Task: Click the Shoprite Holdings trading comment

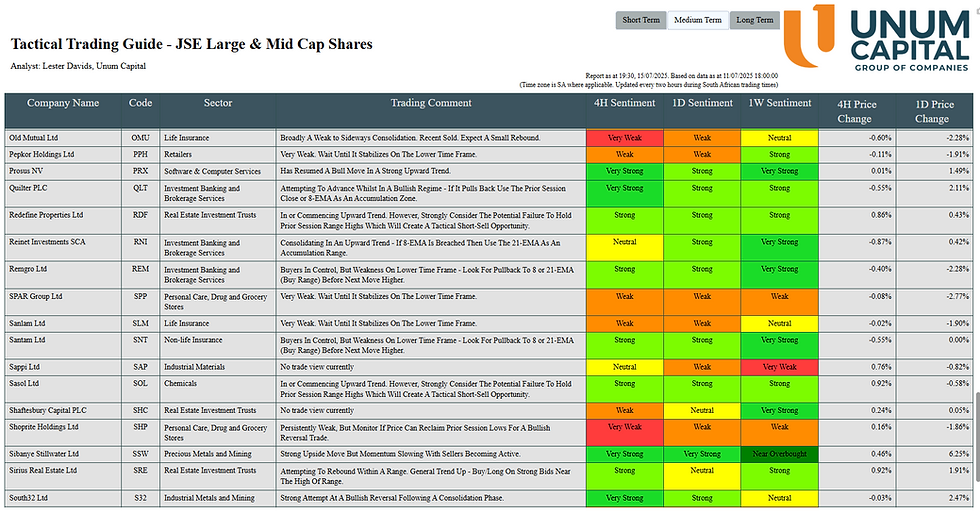Action: pos(415,432)
